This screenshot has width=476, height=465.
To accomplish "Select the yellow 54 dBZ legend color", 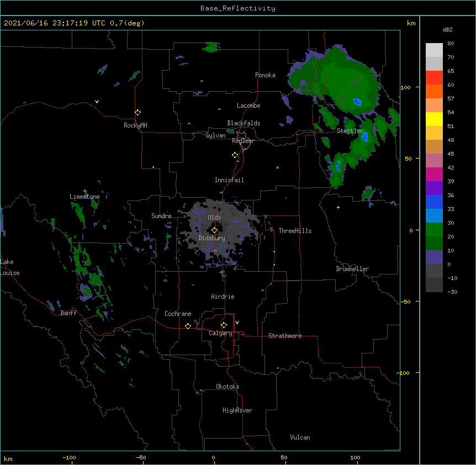I will [x=434, y=119].
